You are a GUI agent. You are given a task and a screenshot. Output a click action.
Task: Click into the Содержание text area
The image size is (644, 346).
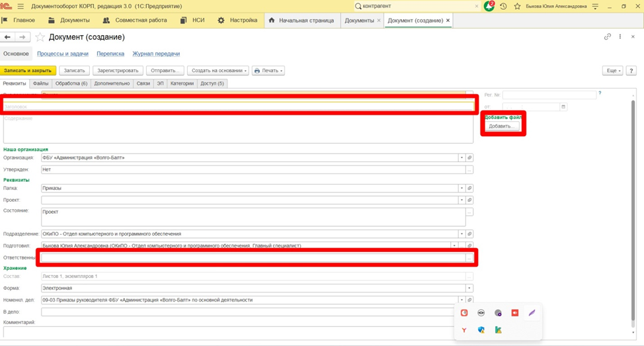(238, 128)
